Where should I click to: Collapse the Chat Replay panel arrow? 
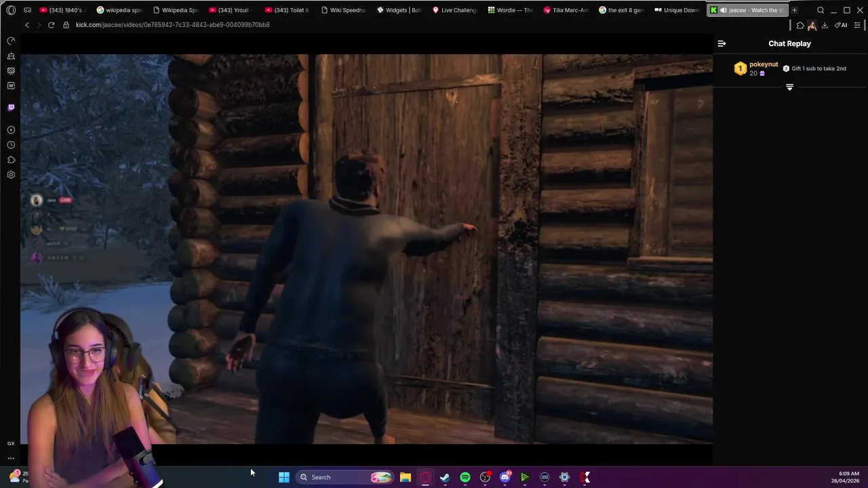coord(722,43)
